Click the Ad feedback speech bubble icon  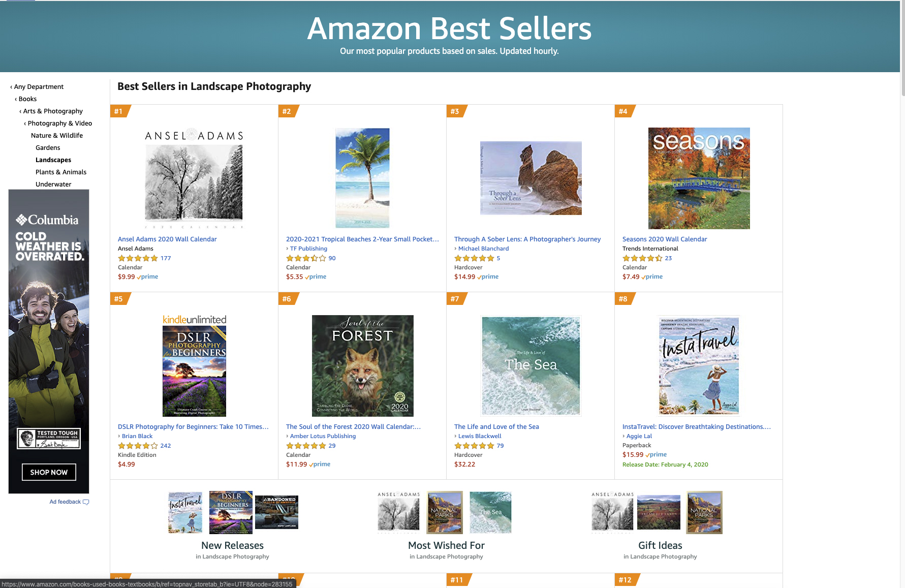point(86,502)
